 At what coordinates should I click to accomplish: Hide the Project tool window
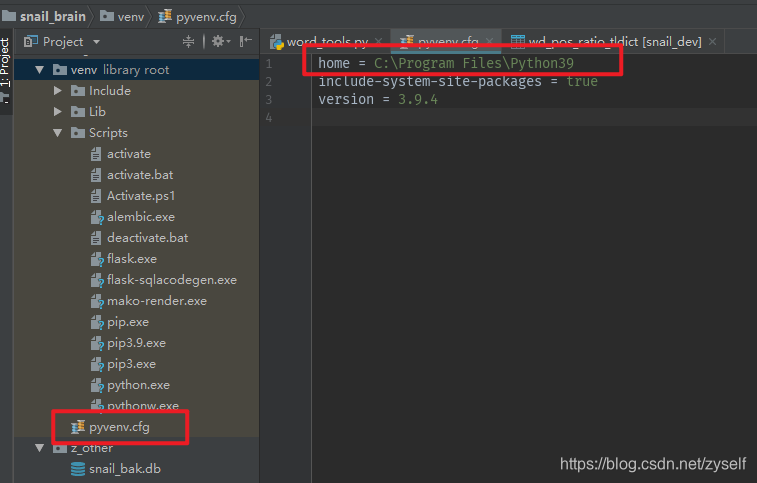coord(246,42)
